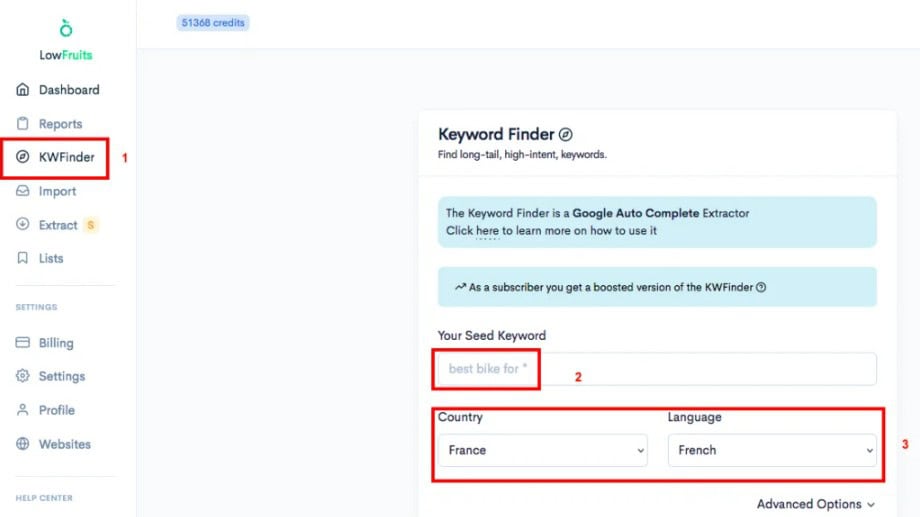Viewport: 920px width, 517px height.
Task: Click the Websites globe icon
Action: tap(22, 444)
